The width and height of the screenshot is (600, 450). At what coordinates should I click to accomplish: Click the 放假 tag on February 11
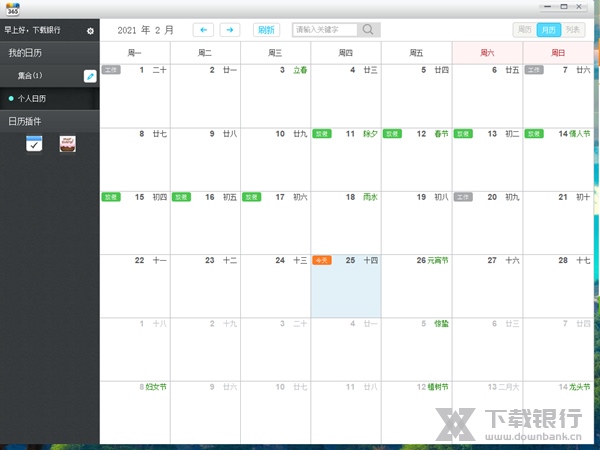(x=322, y=133)
